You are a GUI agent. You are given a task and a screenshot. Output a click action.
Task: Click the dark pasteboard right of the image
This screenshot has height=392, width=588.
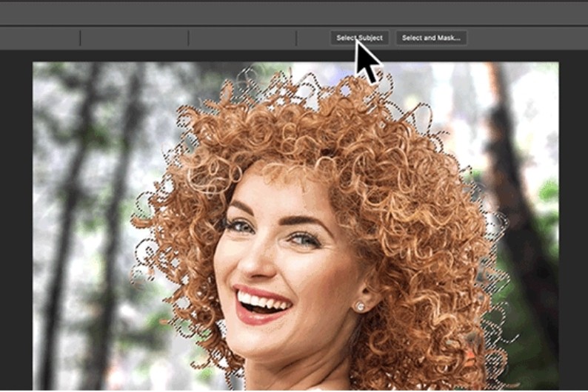573,222
